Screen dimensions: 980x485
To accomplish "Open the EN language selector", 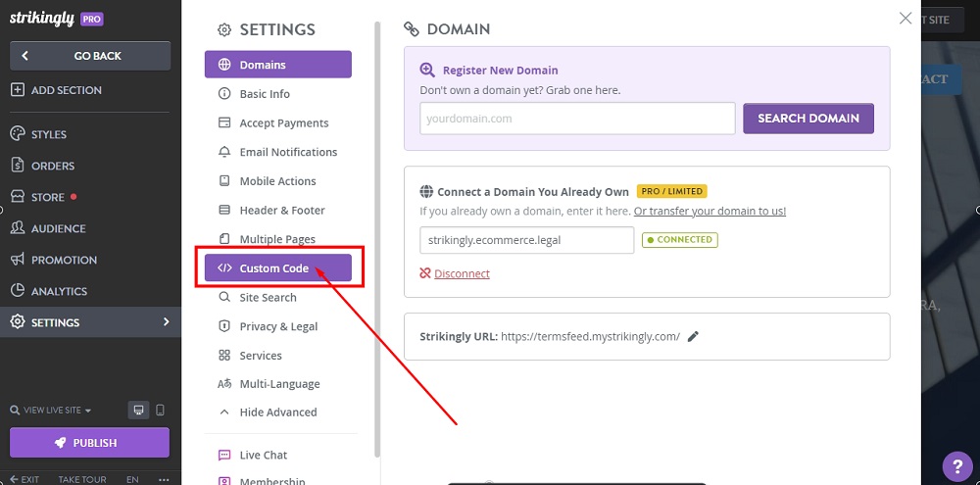I will tap(132, 479).
